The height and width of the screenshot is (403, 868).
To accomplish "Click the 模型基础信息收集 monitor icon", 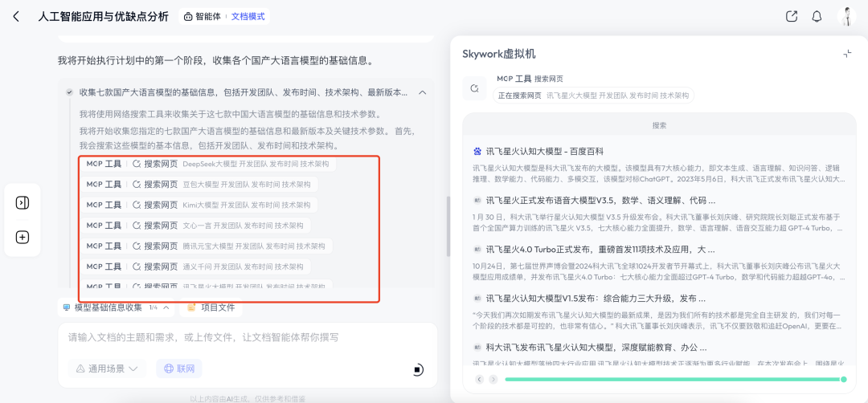I will (x=67, y=307).
